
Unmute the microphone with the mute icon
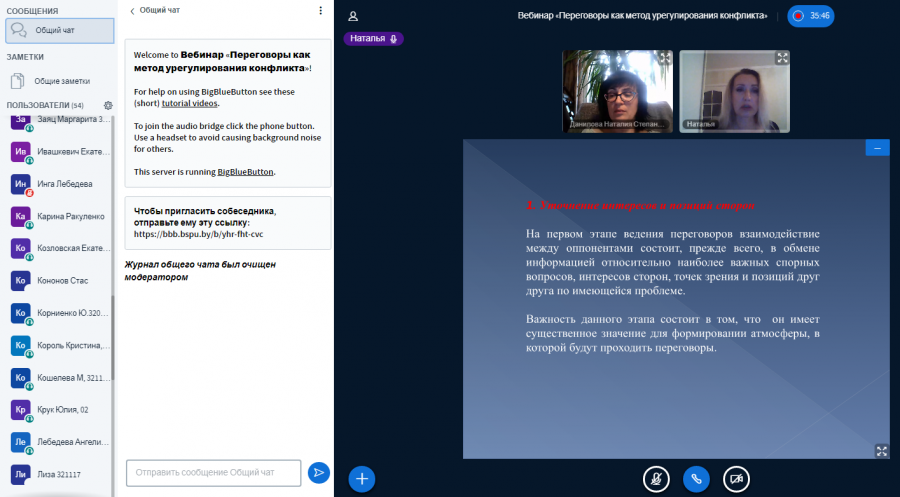pyautogui.click(x=656, y=479)
